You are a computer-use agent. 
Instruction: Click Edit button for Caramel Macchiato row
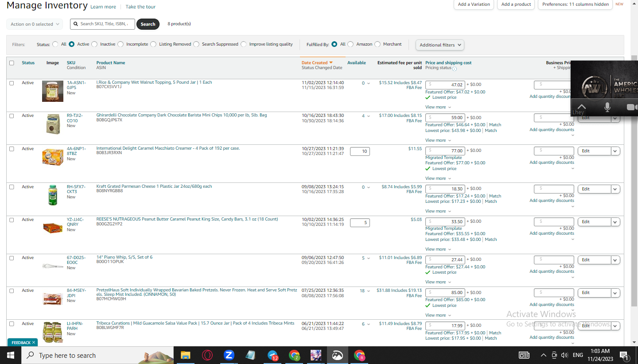(x=594, y=151)
